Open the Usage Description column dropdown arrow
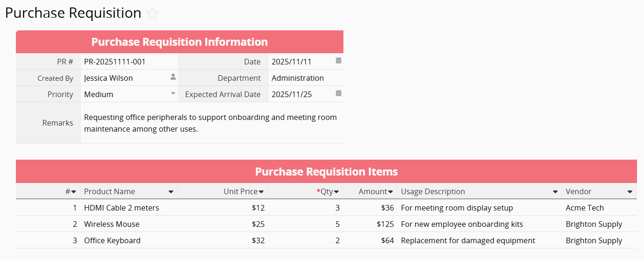644x260 pixels. 555,192
